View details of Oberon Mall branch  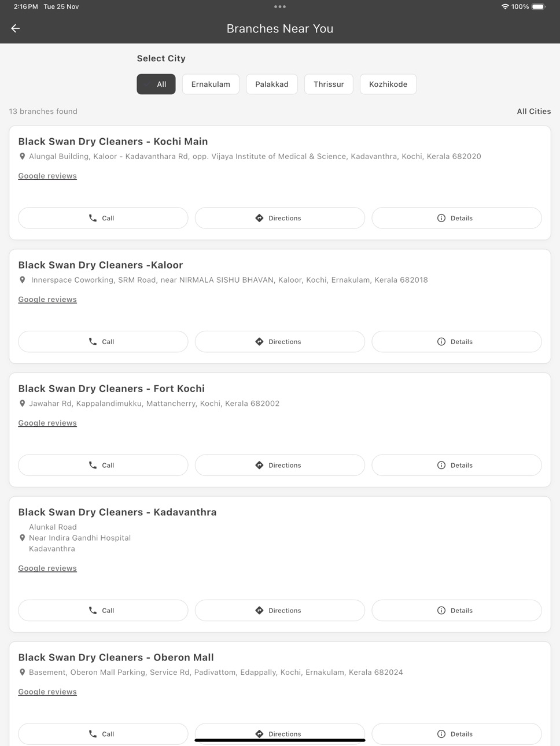456,734
